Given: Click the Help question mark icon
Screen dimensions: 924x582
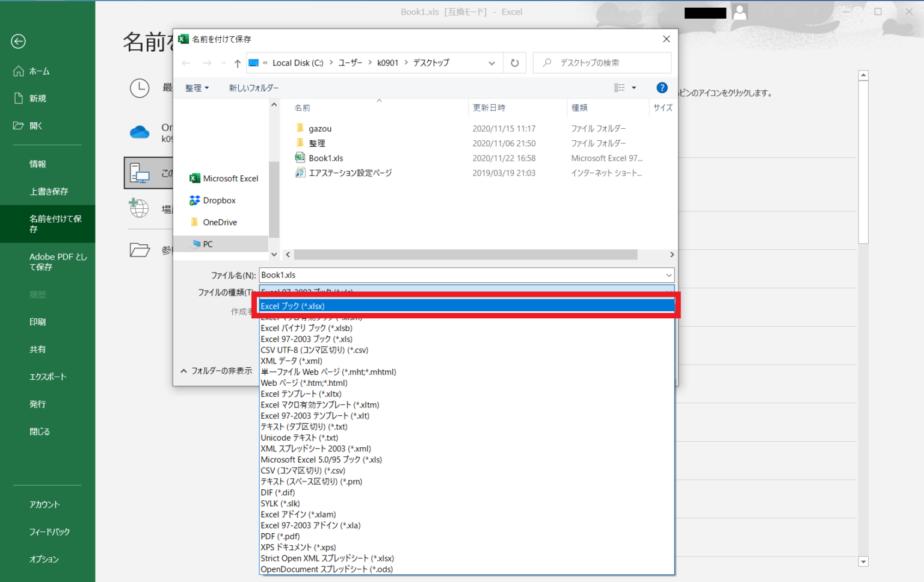Looking at the screenshot, I should coord(662,87).
